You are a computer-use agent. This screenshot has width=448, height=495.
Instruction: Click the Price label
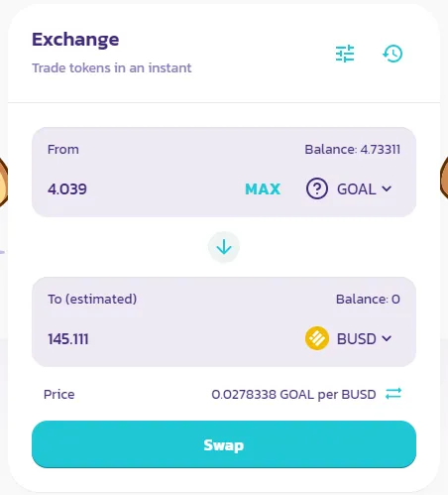coord(59,394)
